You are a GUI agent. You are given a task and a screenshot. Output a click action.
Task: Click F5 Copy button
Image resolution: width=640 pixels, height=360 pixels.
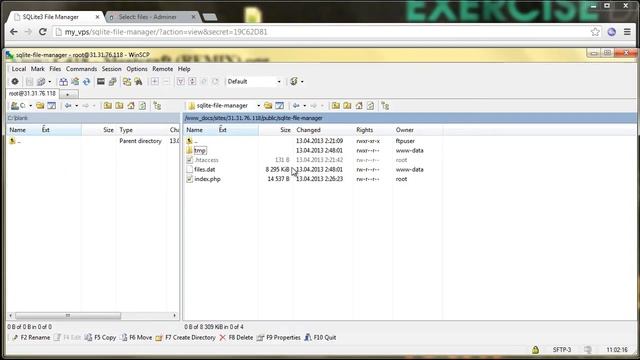(x=101, y=338)
